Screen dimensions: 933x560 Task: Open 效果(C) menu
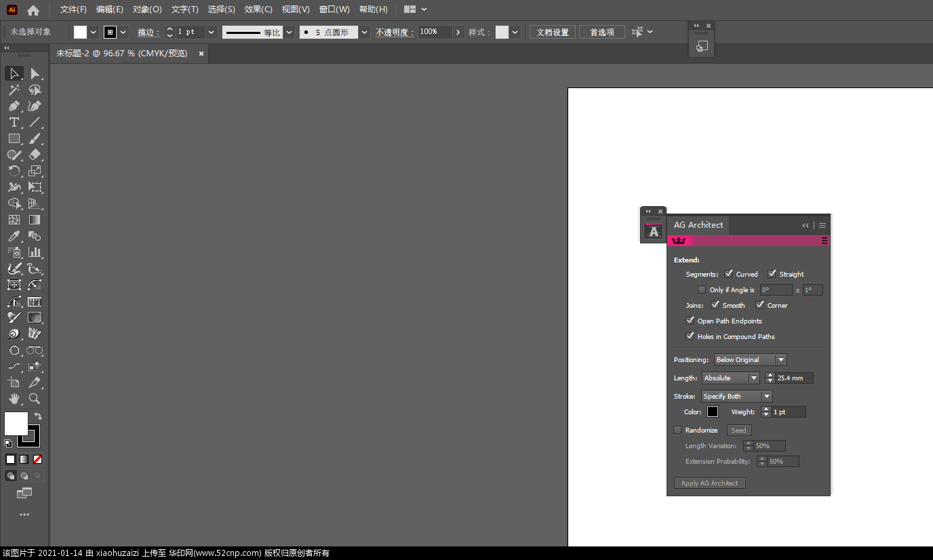tap(258, 9)
